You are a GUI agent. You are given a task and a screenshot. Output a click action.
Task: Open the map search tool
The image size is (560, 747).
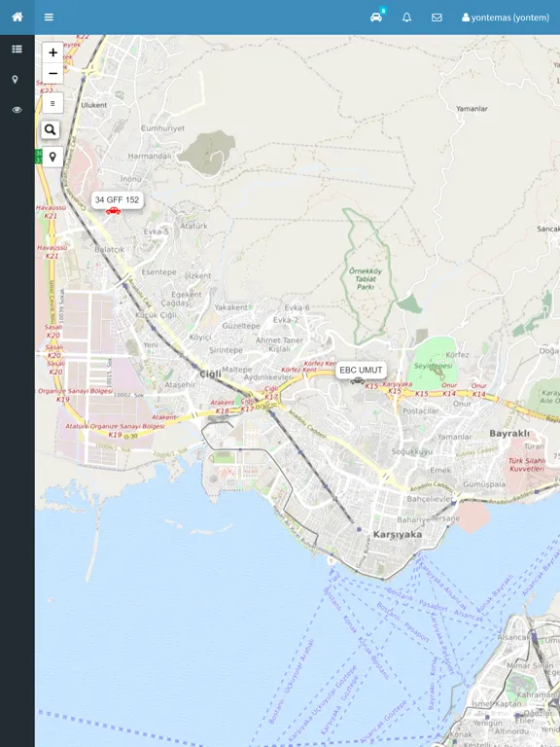click(51, 129)
